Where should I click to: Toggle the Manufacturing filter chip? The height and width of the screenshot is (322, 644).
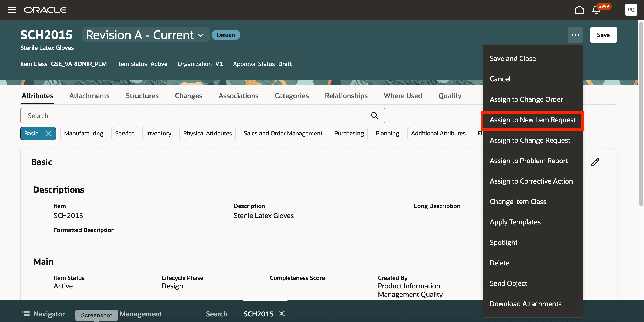point(83,134)
